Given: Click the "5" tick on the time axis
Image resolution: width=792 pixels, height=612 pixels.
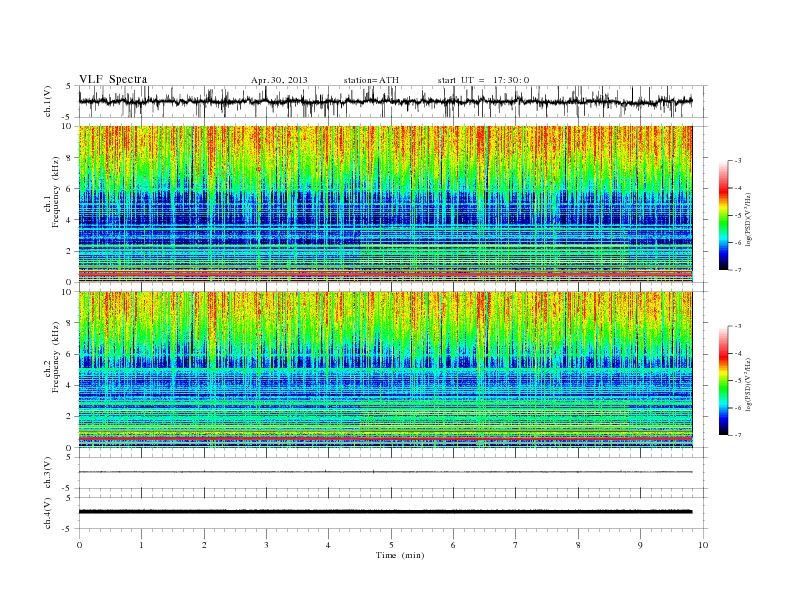Looking at the screenshot, I should click(x=391, y=545).
